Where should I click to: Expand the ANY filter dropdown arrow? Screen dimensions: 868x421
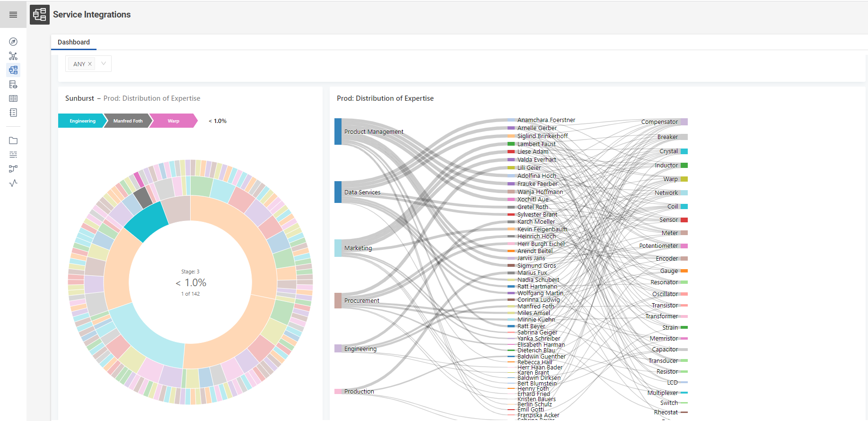(104, 63)
